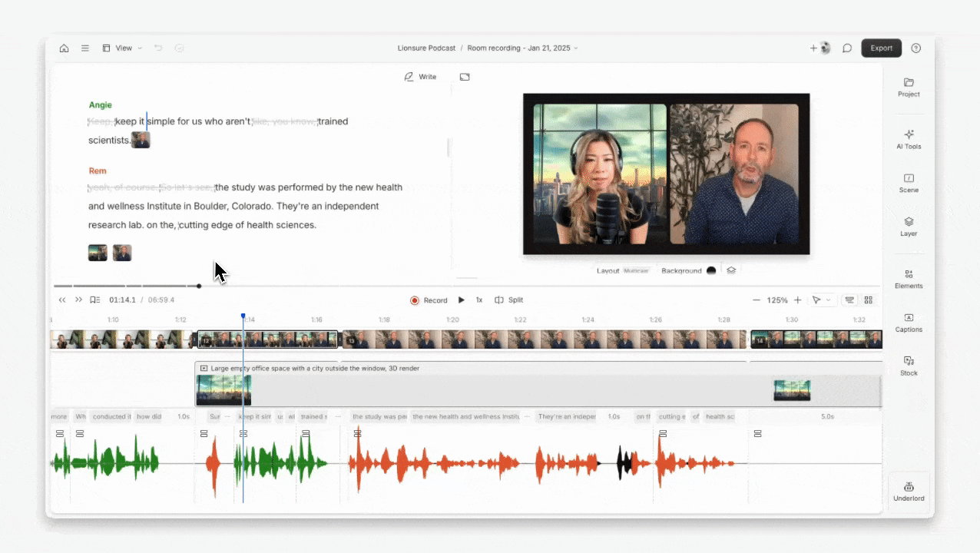Toggle the timeline grid view icon
Image resolution: width=980 pixels, height=553 pixels.
pos(869,300)
